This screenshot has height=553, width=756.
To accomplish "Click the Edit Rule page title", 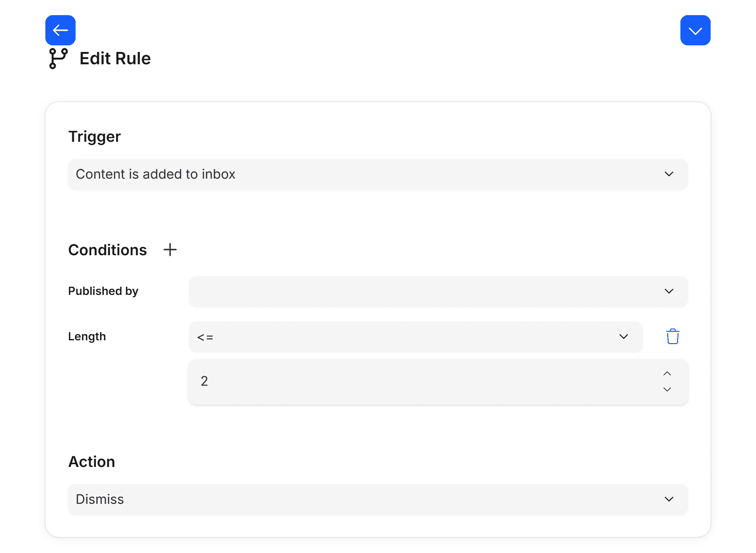I will click(x=115, y=59).
